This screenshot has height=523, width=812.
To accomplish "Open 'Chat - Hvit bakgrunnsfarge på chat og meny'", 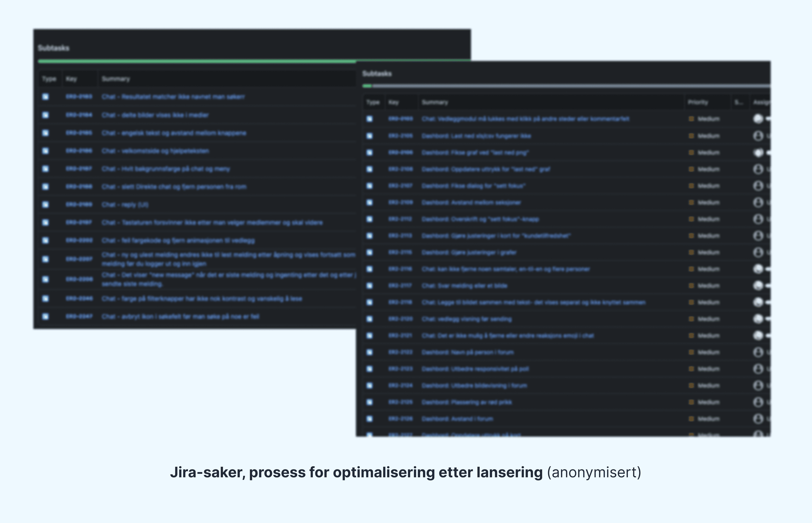I will coord(166,169).
